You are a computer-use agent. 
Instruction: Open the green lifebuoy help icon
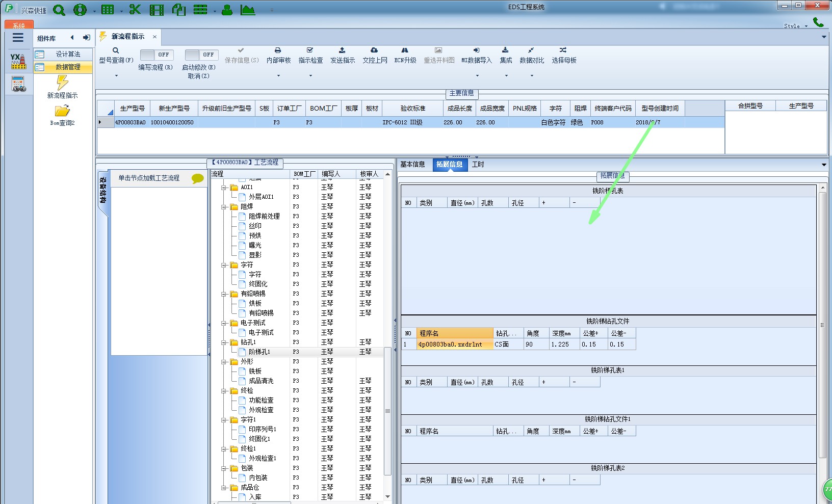[80, 10]
